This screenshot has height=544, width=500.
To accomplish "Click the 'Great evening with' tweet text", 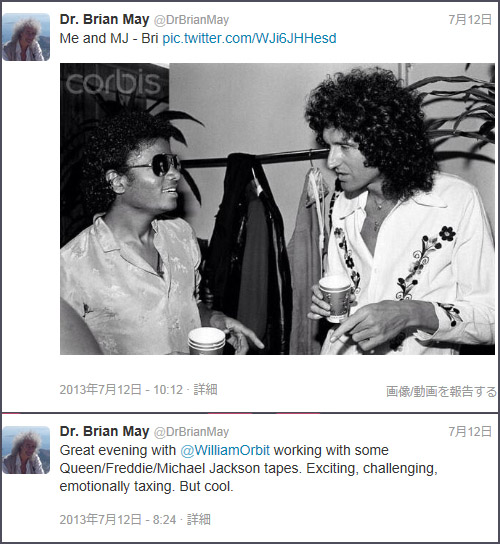I will (118, 450).
